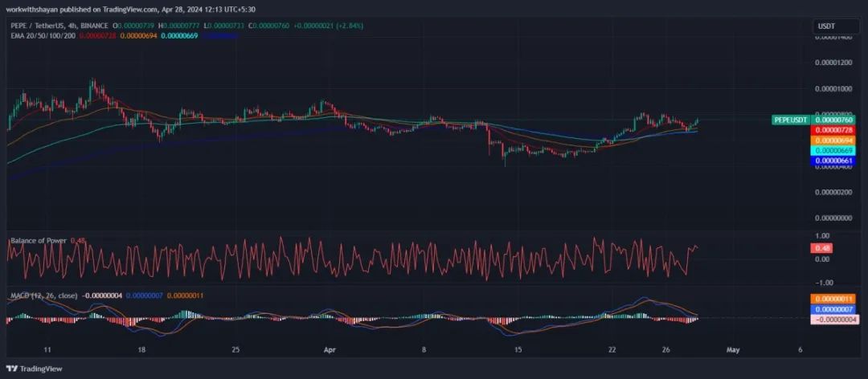
Task: Select the Balance of Power indicator label
Action: pos(38,240)
